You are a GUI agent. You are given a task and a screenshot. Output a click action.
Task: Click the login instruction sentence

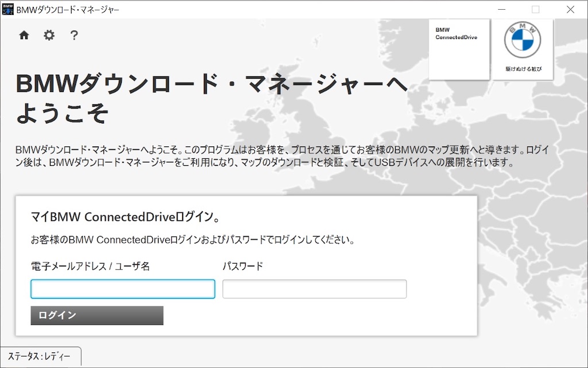192,239
